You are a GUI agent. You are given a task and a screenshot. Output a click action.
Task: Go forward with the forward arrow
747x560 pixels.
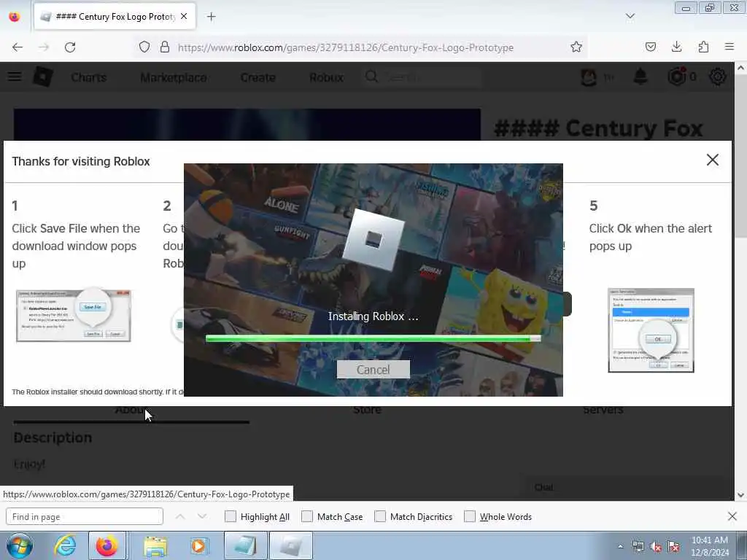point(44,47)
